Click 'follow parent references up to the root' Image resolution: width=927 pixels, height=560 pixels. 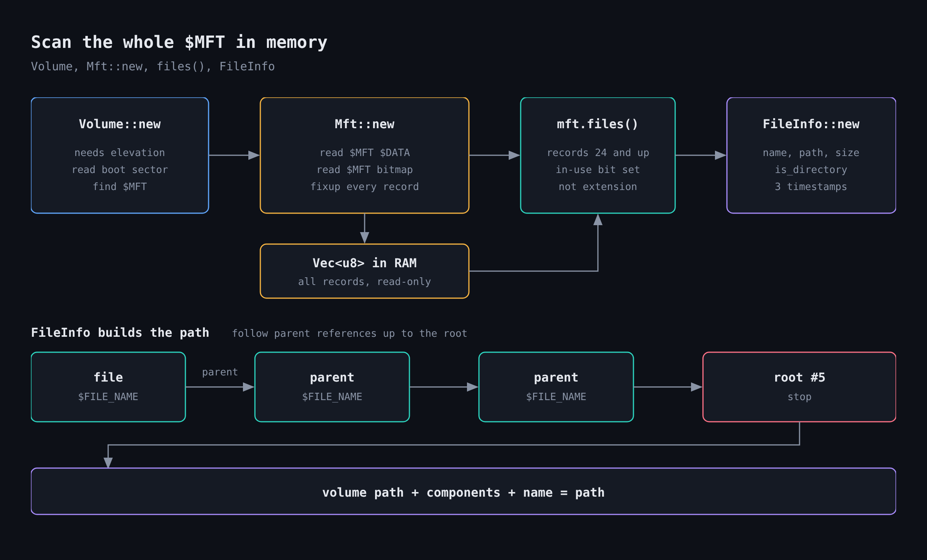350,333
